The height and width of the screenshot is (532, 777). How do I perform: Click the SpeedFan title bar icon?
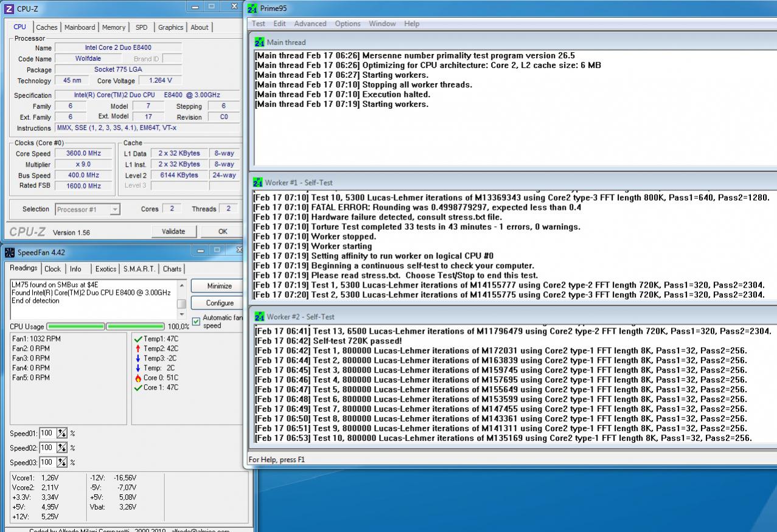pyautogui.click(x=9, y=252)
